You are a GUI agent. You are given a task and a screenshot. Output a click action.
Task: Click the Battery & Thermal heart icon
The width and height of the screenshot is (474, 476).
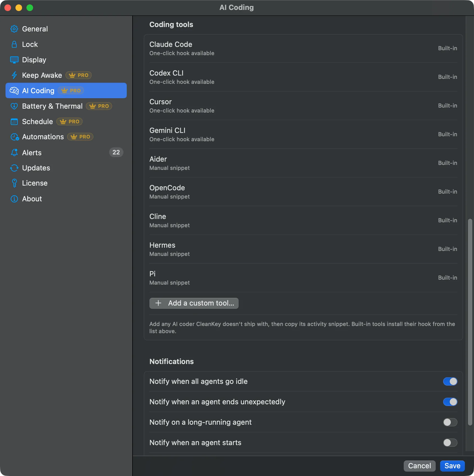point(14,106)
